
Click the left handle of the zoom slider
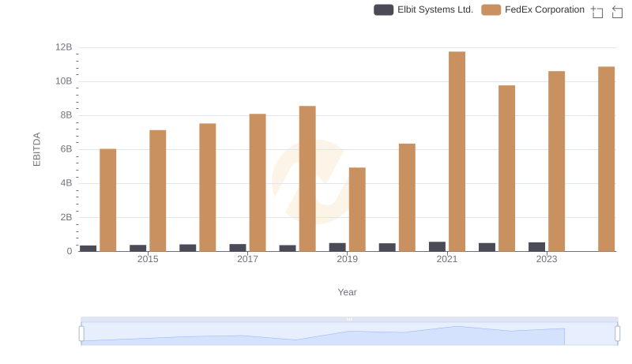pyautogui.click(x=81, y=334)
